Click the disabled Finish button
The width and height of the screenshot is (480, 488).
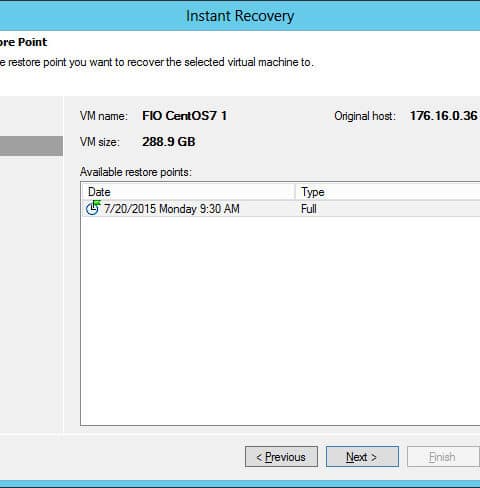[443, 457]
